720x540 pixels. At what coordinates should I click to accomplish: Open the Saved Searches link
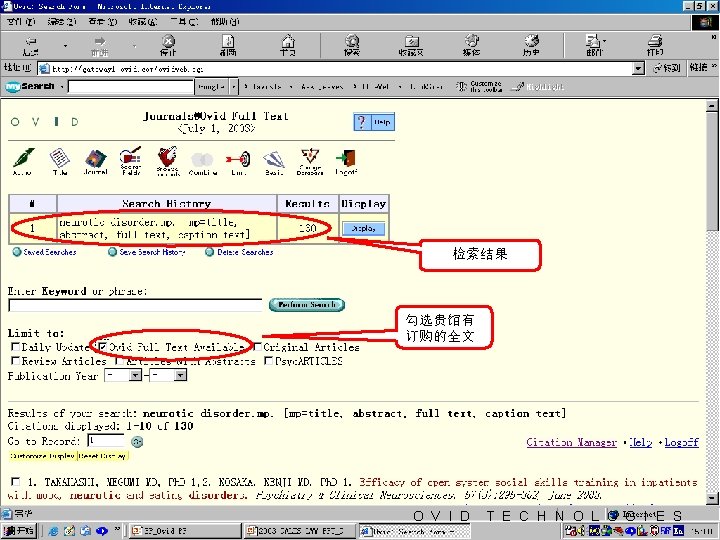click(45, 252)
